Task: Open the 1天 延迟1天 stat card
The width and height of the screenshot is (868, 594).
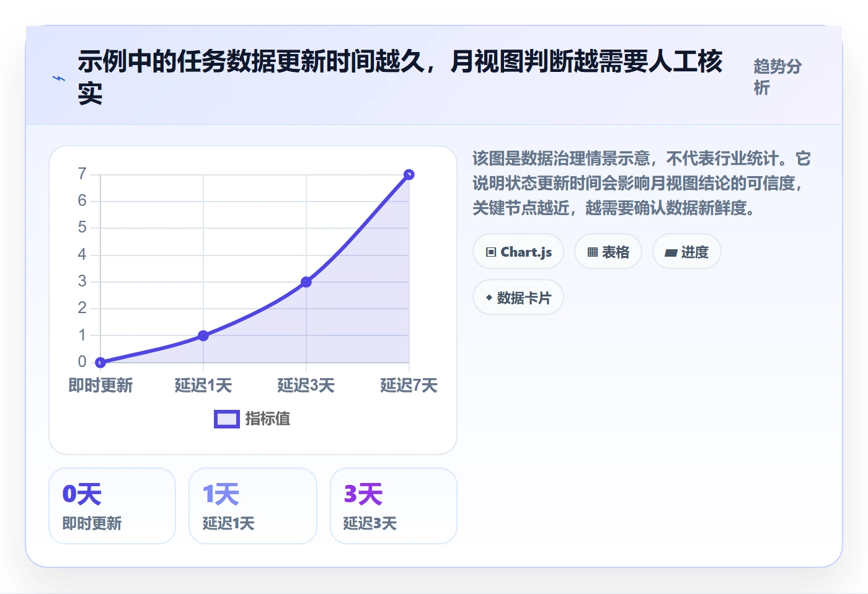Action: [253, 506]
